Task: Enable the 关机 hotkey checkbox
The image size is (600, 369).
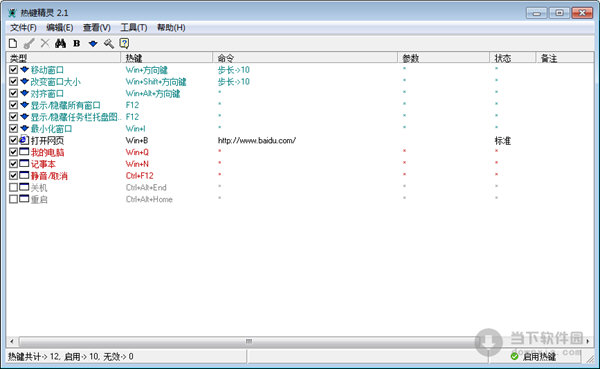Action: (x=13, y=187)
